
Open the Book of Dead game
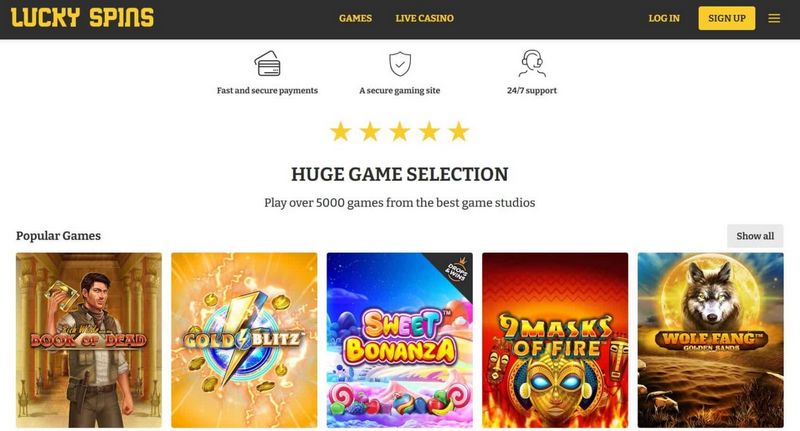click(x=89, y=340)
